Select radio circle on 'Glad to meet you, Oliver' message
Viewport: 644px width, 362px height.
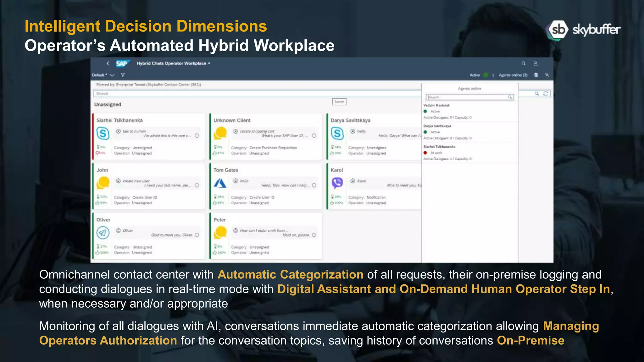(x=197, y=235)
